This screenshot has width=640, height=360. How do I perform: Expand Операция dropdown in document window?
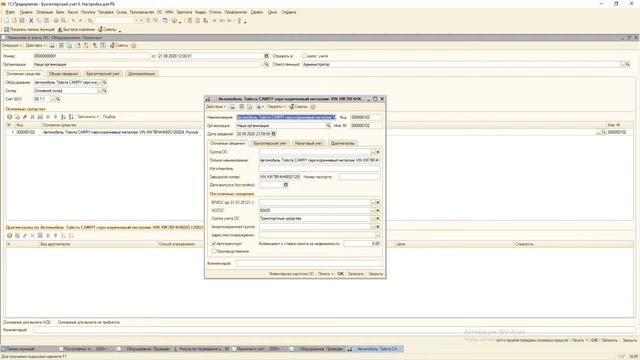(x=12, y=45)
